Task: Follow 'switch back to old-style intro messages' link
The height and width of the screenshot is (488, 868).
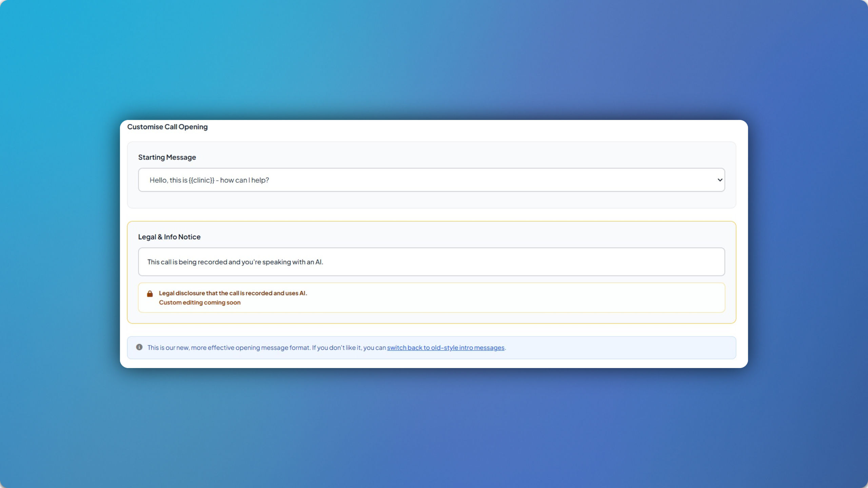Action: click(445, 348)
